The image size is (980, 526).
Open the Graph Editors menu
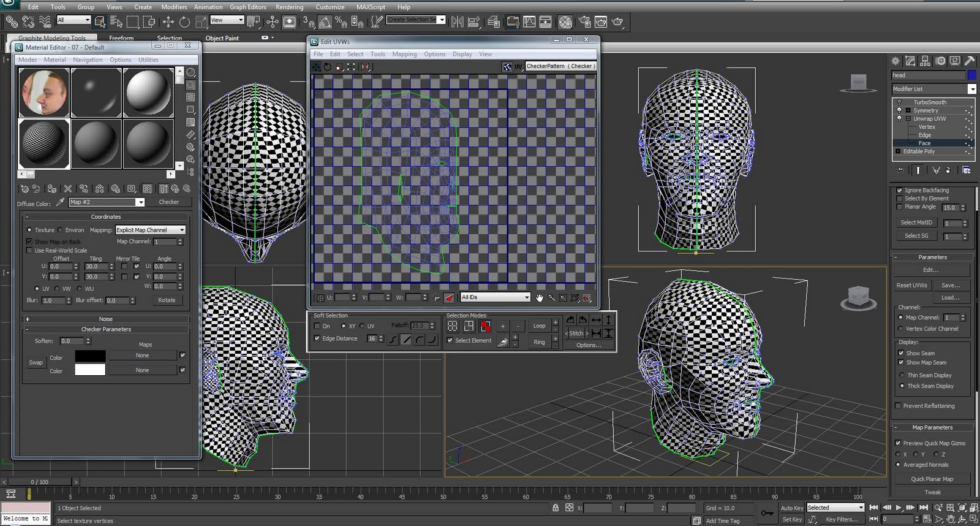(x=247, y=7)
